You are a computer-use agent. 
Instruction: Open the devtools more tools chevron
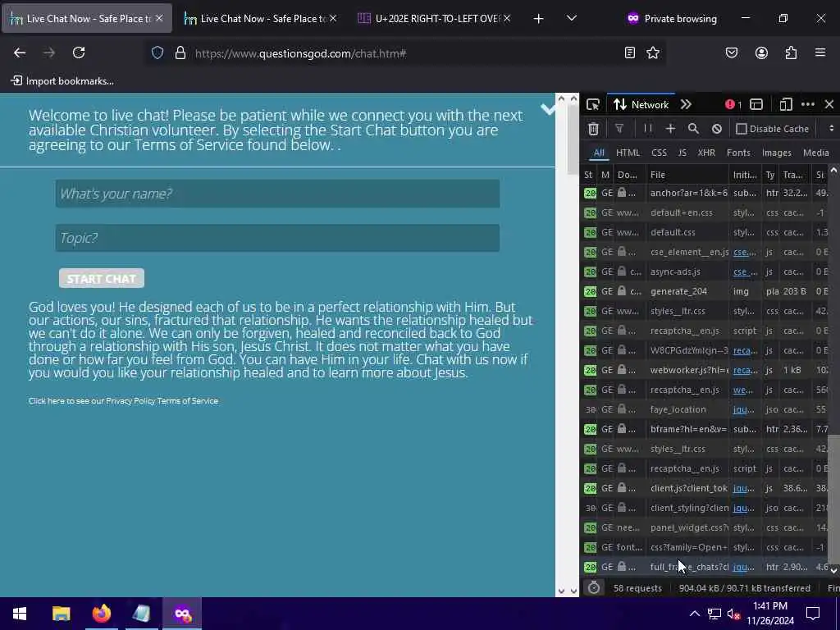click(686, 104)
